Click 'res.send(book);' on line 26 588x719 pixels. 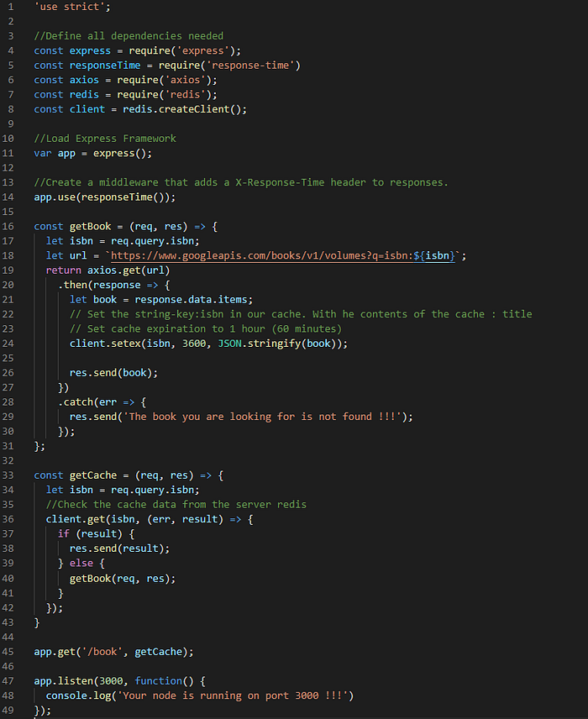pos(113,373)
